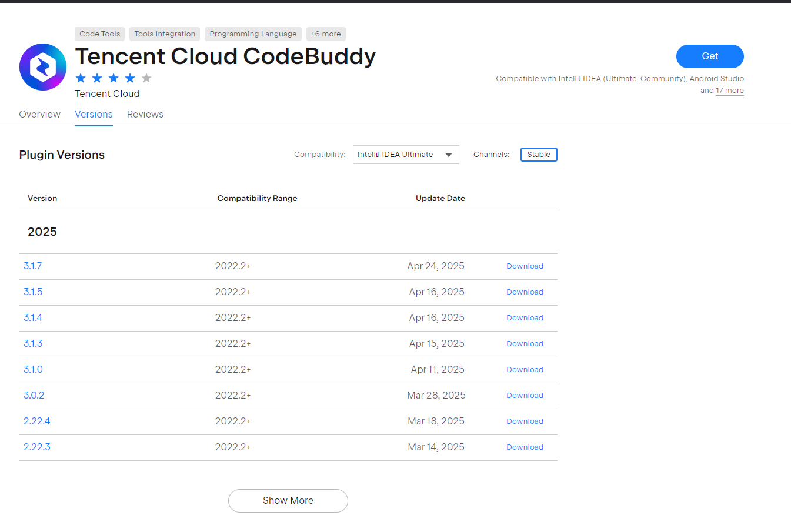This screenshot has height=532, width=791.
Task: Toggle the Stable channel filter
Action: pyautogui.click(x=539, y=155)
